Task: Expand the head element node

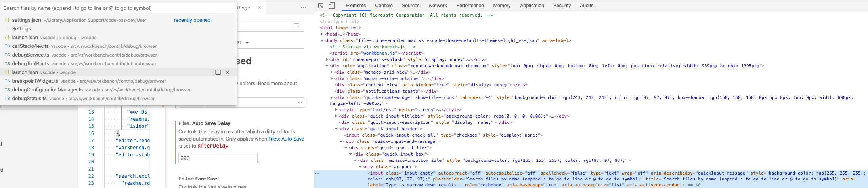Action: pos(322,34)
